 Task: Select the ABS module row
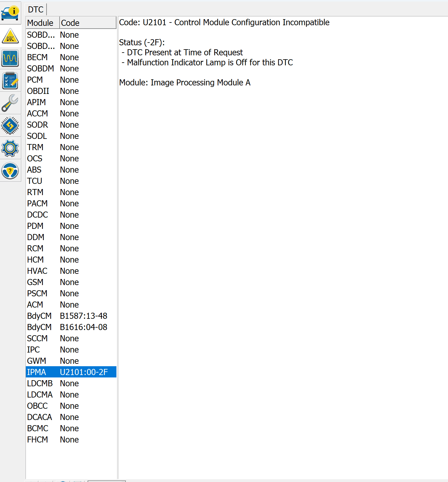click(71, 170)
